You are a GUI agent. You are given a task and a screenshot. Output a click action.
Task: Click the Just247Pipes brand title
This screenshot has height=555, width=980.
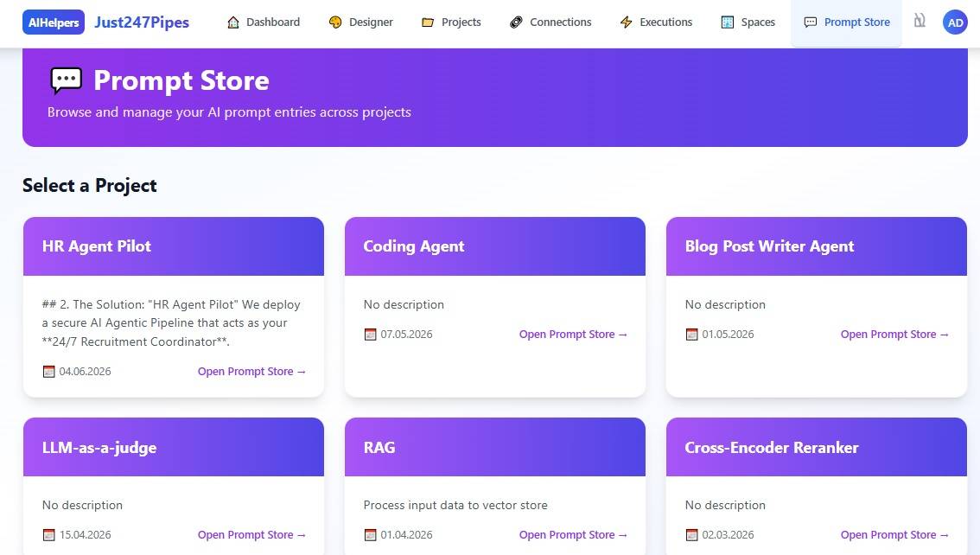click(x=142, y=22)
